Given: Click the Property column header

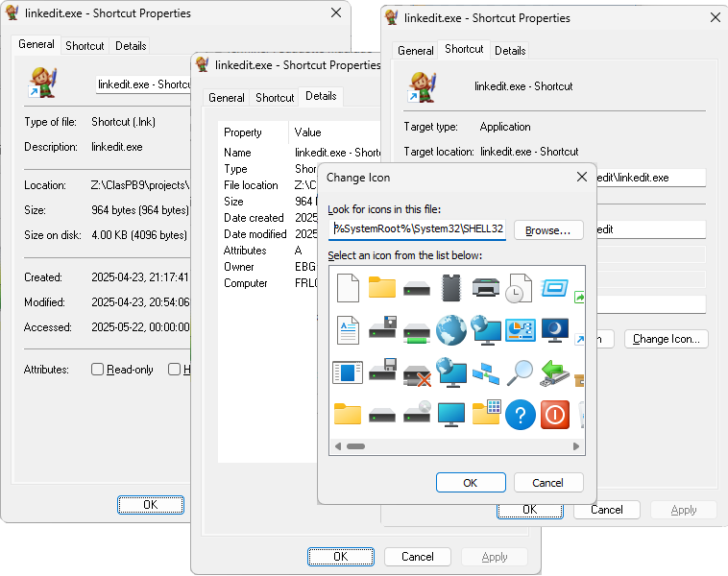Looking at the screenshot, I should 253,132.
